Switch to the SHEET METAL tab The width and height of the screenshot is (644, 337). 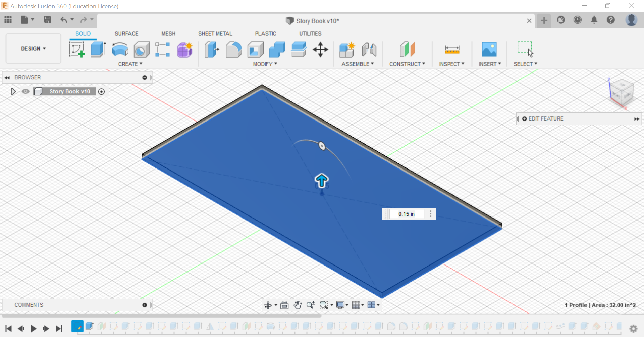pyautogui.click(x=215, y=34)
